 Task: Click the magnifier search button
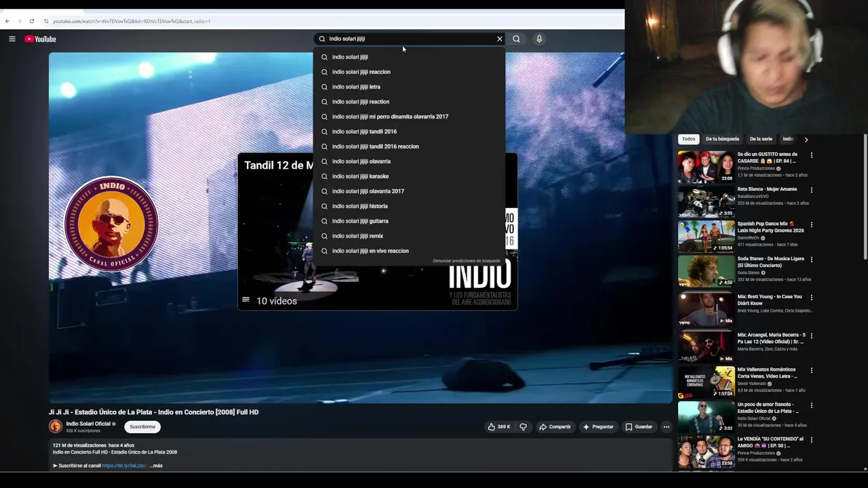(x=516, y=39)
